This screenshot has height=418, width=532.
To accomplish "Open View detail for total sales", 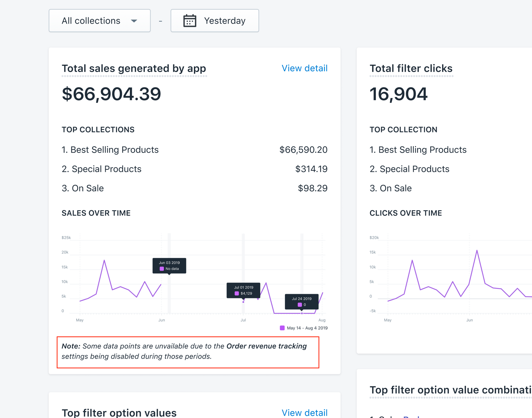I will click(x=304, y=68).
